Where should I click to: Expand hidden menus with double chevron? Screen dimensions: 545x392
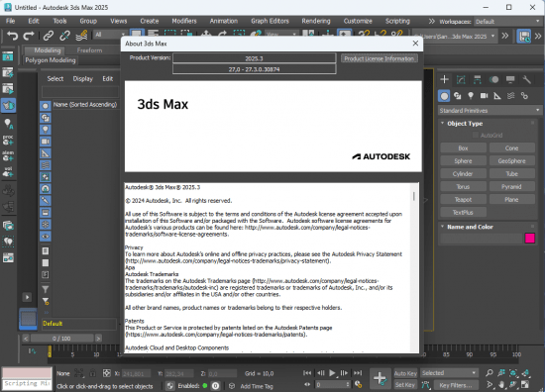click(x=431, y=21)
